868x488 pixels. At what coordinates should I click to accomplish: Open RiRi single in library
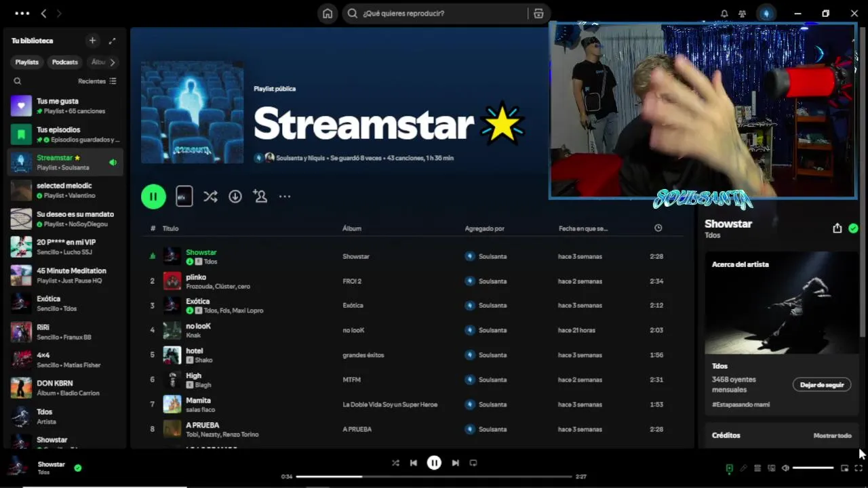pos(65,331)
